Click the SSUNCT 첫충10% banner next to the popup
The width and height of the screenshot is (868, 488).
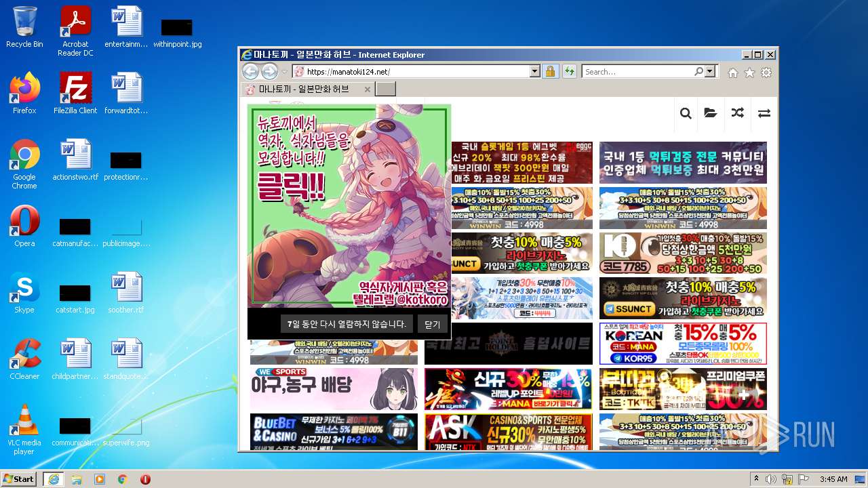click(x=521, y=253)
